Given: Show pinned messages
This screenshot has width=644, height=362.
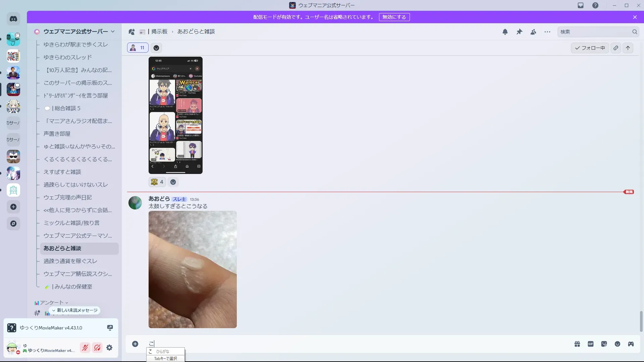Looking at the screenshot, I should tap(519, 32).
